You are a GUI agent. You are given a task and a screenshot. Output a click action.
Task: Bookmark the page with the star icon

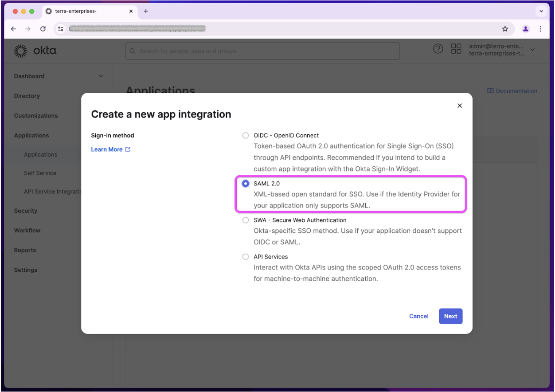505,29
